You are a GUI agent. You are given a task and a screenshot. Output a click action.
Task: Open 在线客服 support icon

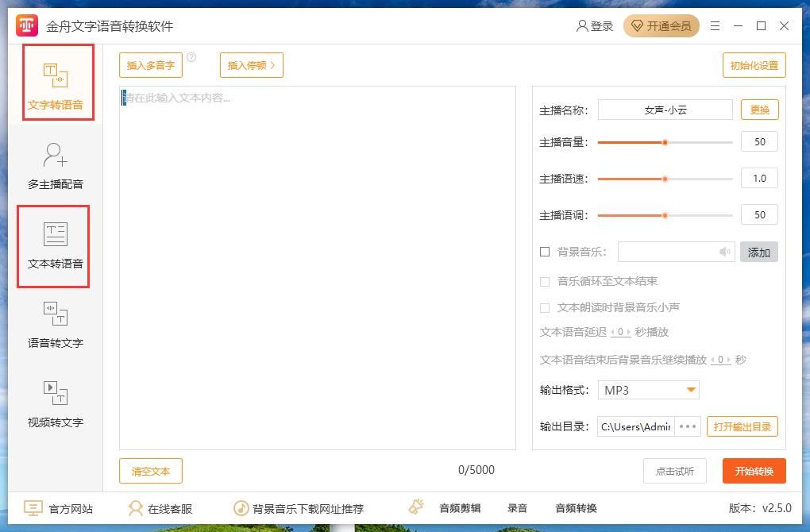135,508
